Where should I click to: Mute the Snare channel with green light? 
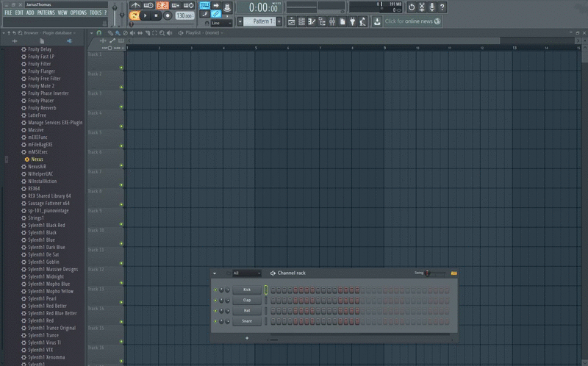coord(215,321)
